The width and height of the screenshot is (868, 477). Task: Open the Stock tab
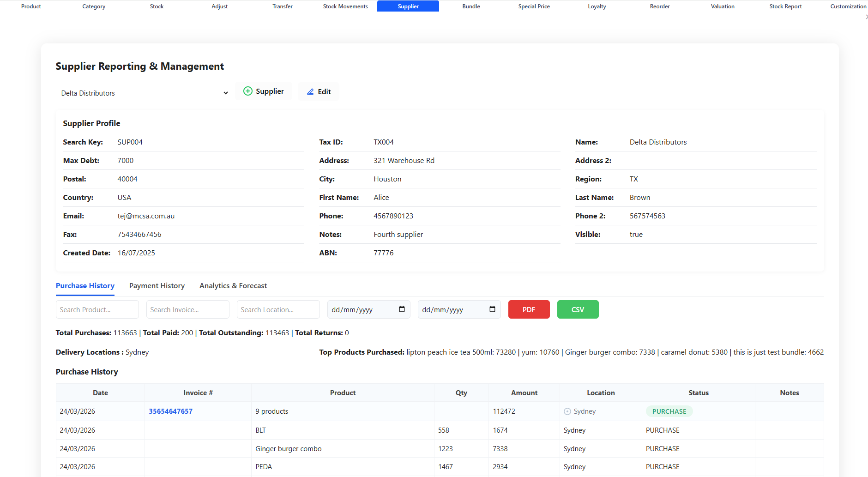tap(157, 6)
